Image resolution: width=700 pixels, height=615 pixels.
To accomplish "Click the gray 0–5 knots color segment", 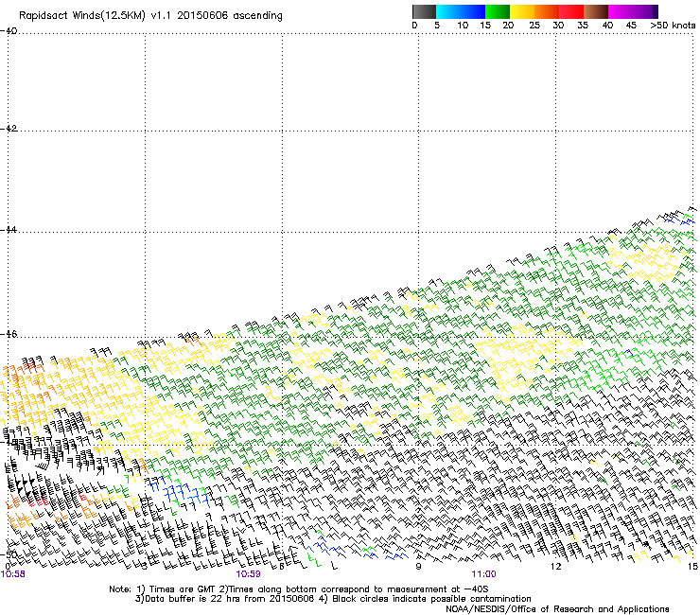I will click(424, 11).
